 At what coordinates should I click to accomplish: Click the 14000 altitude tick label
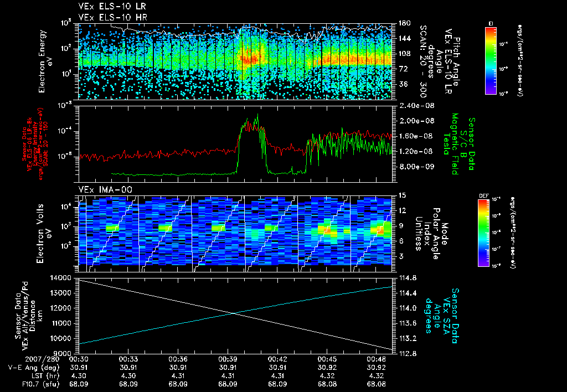tap(60, 278)
